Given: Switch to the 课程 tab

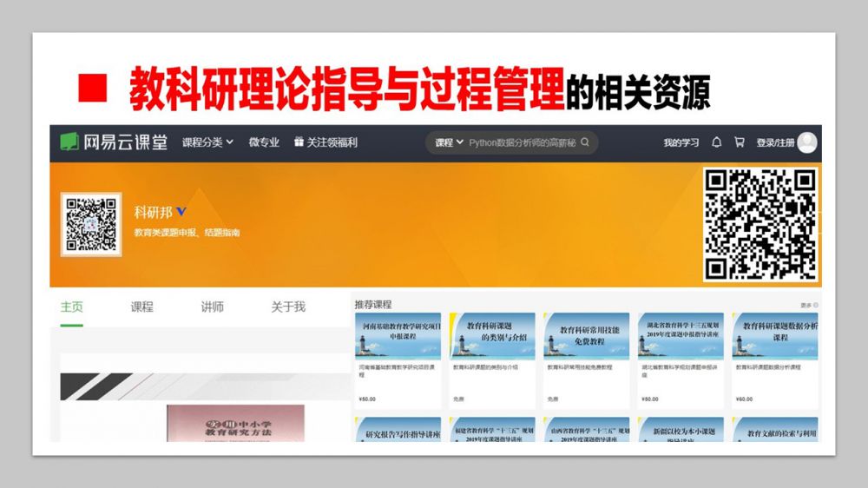Looking at the screenshot, I should pyautogui.click(x=142, y=307).
